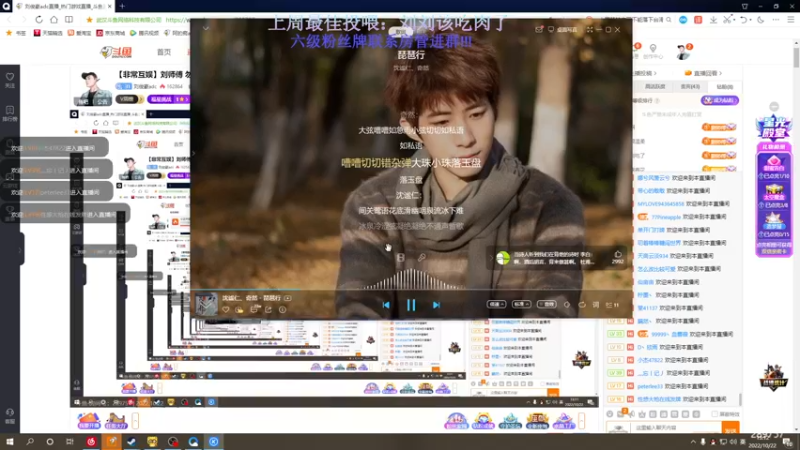Click the share icon in music player

[x=268, y=310]
